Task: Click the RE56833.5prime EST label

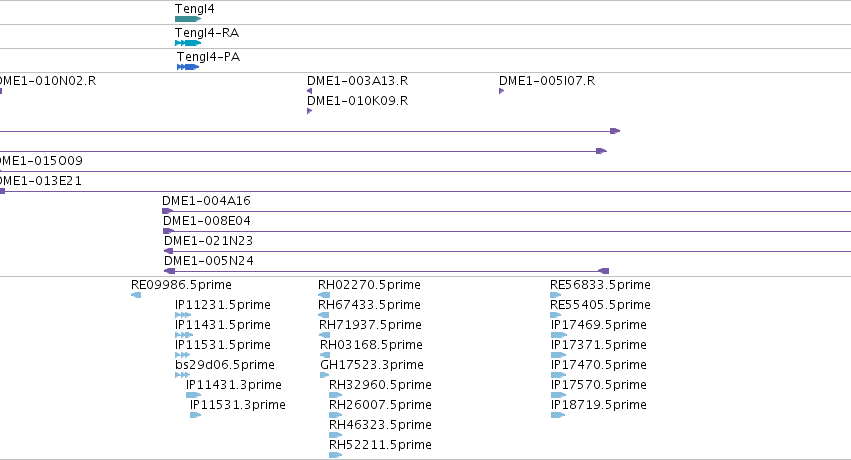Action: [x=600, y=285]
